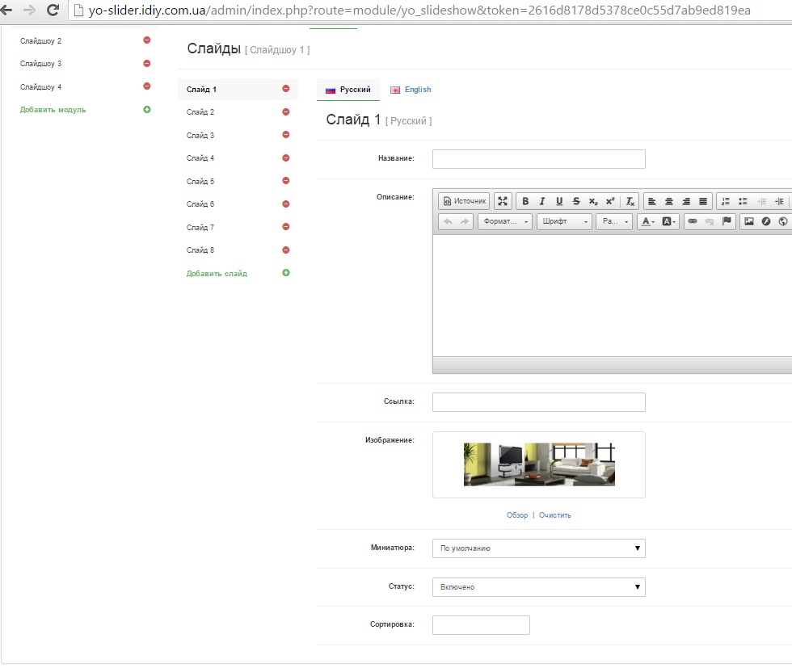Click the green plus next to Добавить модуль
792x672 pixels.
coord(147,109)
